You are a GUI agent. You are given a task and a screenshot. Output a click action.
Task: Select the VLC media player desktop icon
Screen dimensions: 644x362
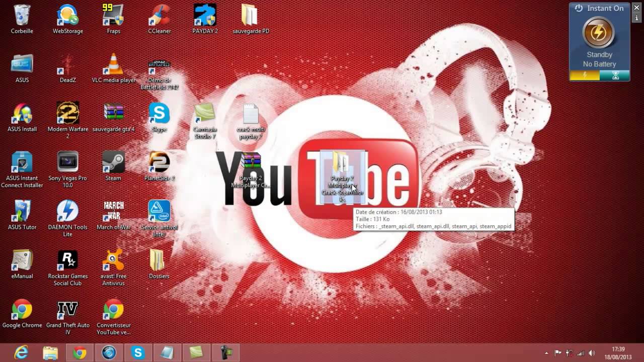114,68
